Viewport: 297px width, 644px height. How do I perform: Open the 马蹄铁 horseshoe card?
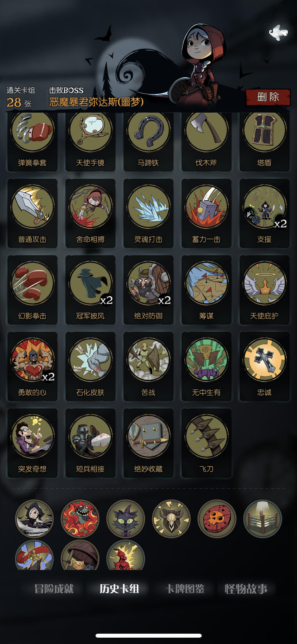(x=148, y=141)
